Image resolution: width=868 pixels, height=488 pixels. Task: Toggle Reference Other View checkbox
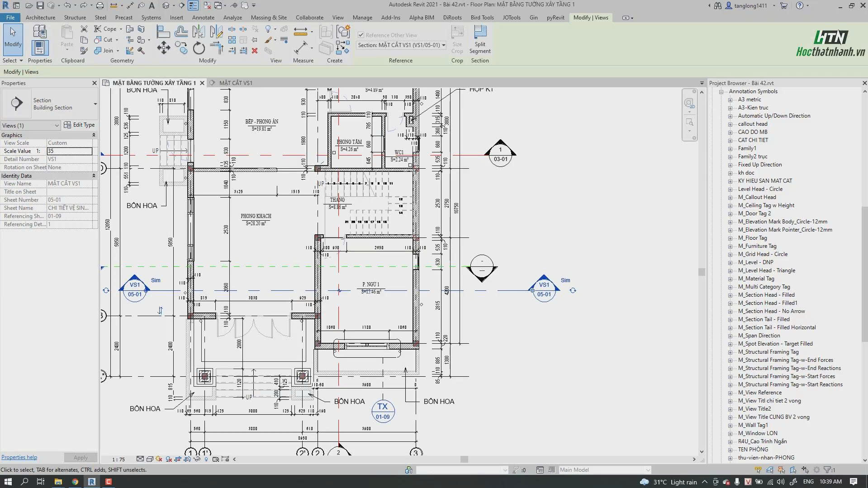tap(361, 35)
